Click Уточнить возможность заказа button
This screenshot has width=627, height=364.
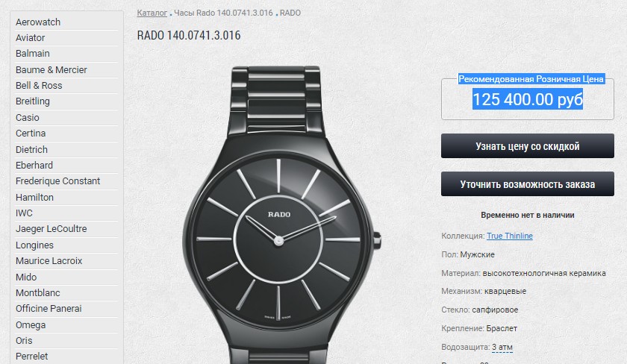[x=528, y=183]
